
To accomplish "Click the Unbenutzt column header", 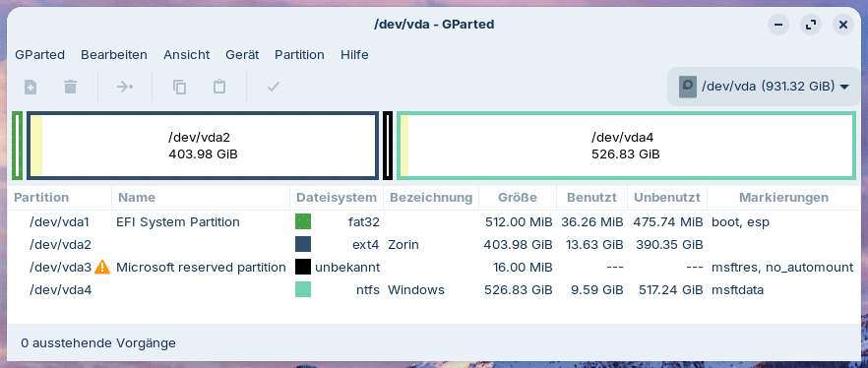I will pyautogui.click(x=667, y=198).
